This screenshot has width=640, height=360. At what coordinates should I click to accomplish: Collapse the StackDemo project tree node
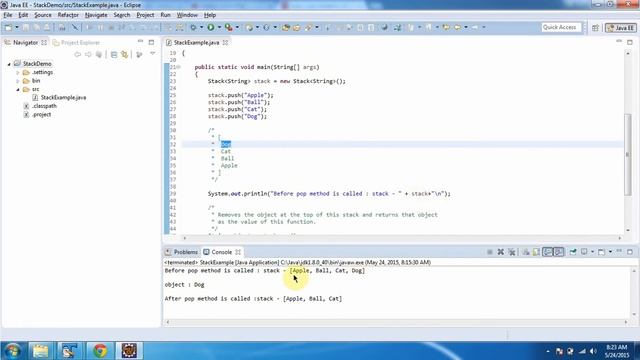point(9,64)
